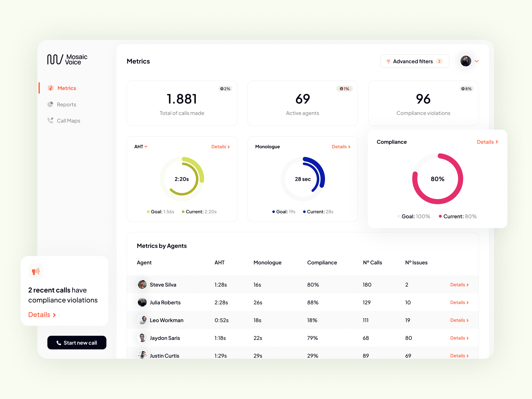Click the Mosaic Voice logo
532x399 pixels.
[67, 59]
